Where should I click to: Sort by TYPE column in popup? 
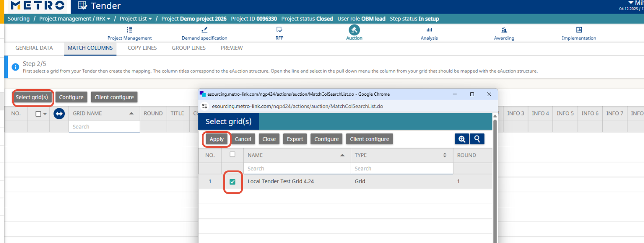(445, 155)
